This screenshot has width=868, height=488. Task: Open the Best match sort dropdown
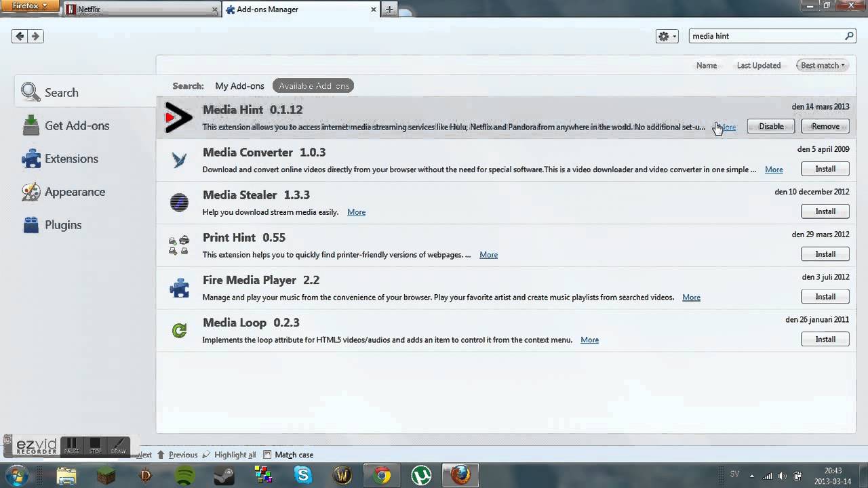point(823,65)
